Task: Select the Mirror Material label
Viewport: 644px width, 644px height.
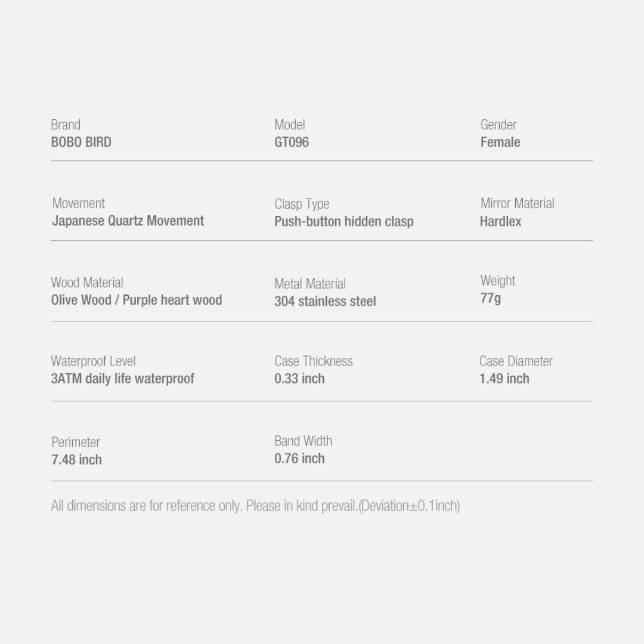Action: click(517, 204)
